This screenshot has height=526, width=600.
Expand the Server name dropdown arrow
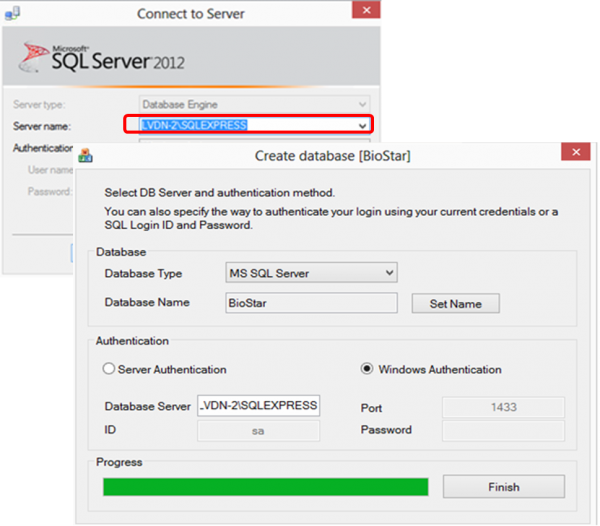pyautogui.click(x=362, y=125)
